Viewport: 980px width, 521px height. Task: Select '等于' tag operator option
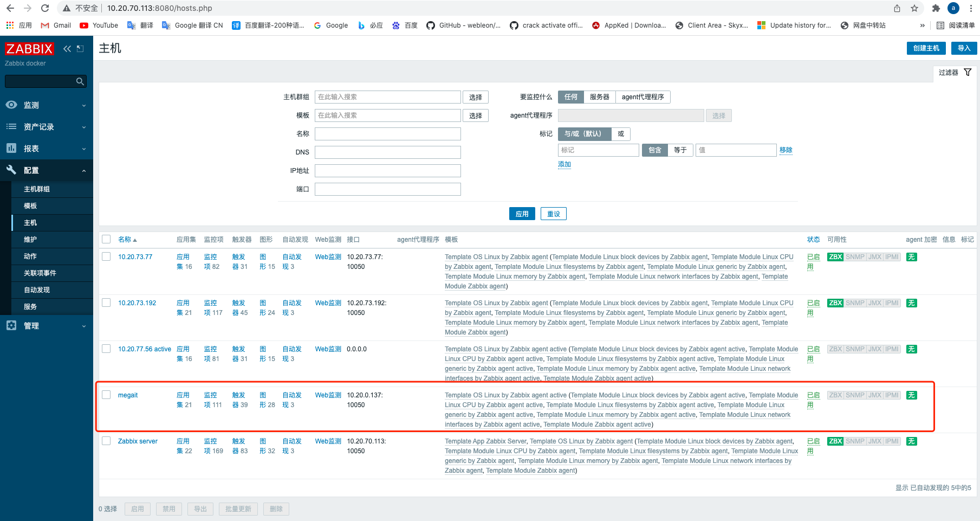click(x=680, y=150)
